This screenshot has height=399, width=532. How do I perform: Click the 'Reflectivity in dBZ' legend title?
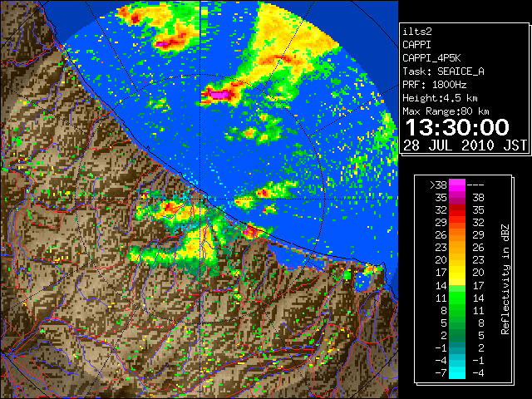(x=505, y=279)
